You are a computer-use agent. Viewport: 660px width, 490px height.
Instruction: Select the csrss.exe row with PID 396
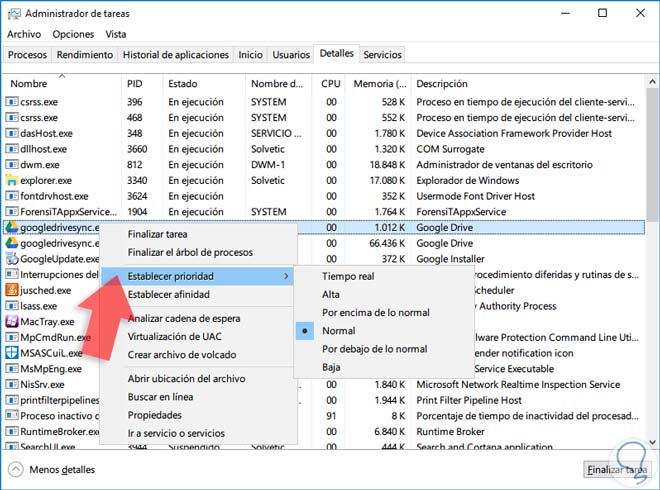(x=323, y=102)
